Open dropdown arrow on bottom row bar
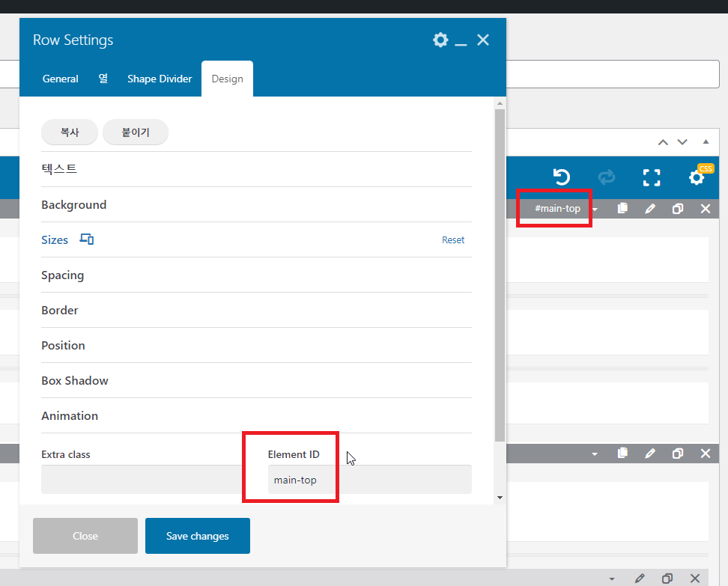Viewport: 728px width, 586px height. coord(612,579)
